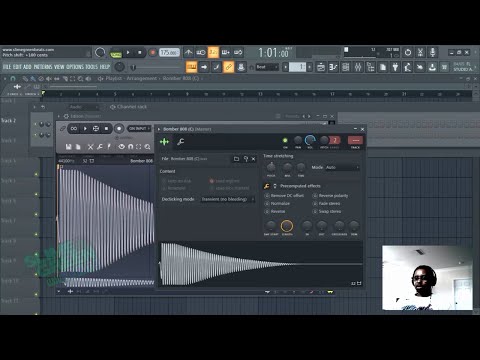Open the TOOLS menu
This screenshot has width=480, height=360.
[x=92, y=67]
